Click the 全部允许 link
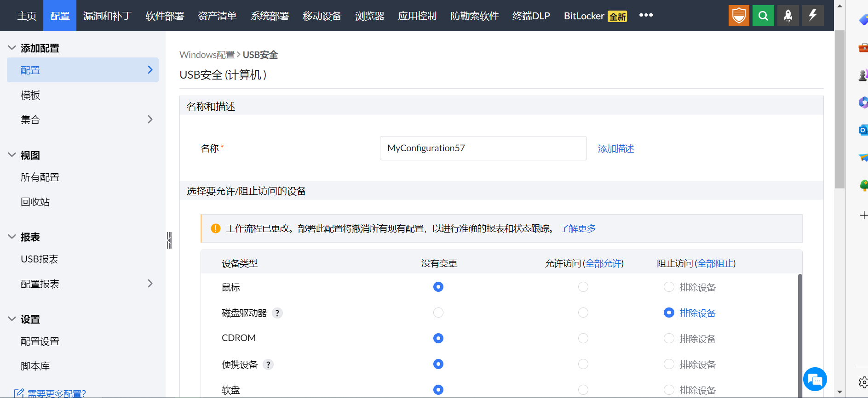Viewport: 868px width, 398px height. [604, 263]
